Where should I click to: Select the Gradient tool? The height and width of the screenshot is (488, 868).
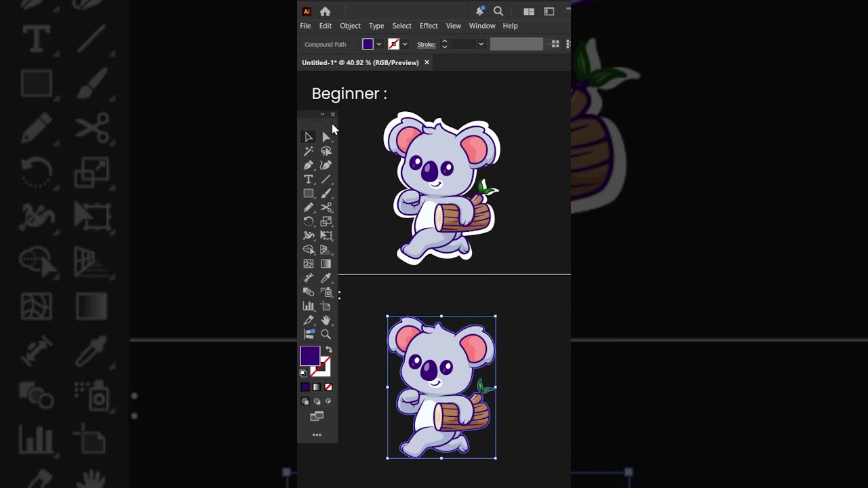(x=326, y=264)
